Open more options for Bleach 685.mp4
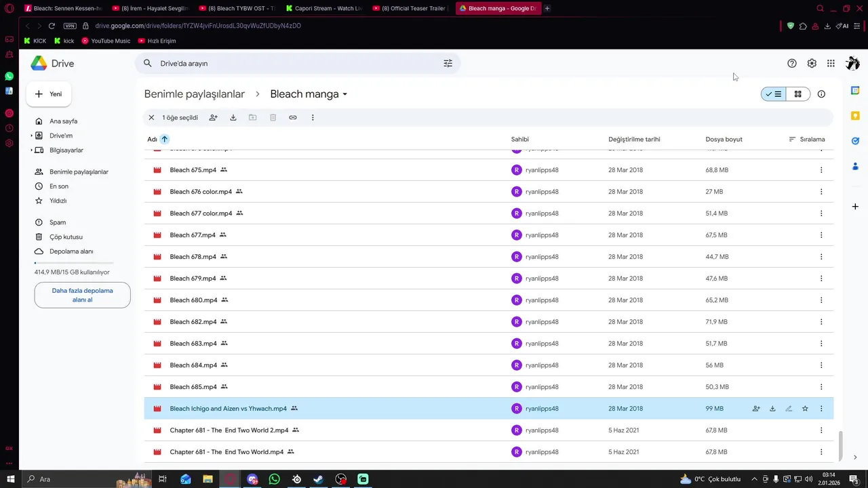Viewport: 868px width, 488px height. coord(821,387)
